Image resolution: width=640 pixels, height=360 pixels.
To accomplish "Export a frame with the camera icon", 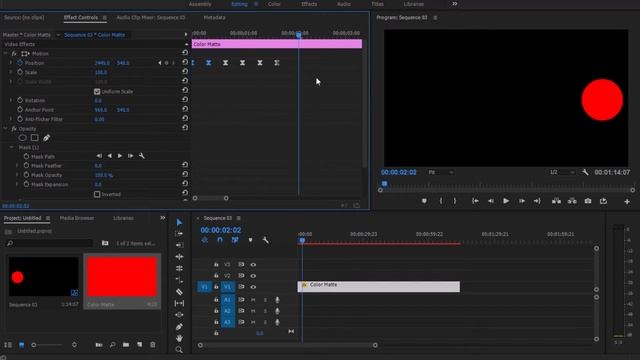I will 588,201.
